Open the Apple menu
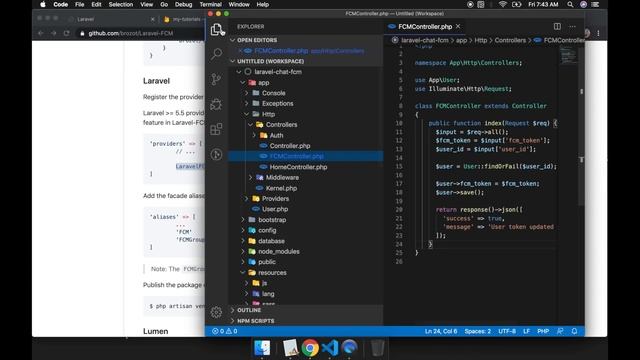The height and width of the screenshot is (360, 640). pos(42,4)
